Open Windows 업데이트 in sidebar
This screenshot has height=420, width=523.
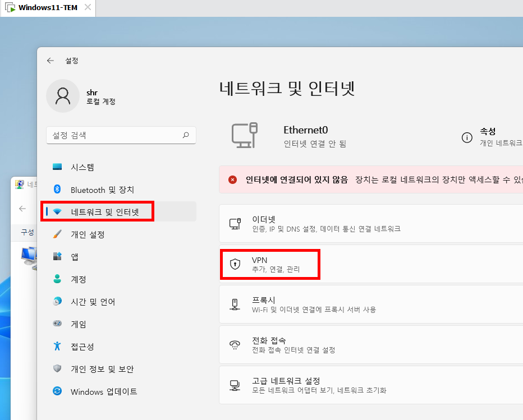(121, 391)
